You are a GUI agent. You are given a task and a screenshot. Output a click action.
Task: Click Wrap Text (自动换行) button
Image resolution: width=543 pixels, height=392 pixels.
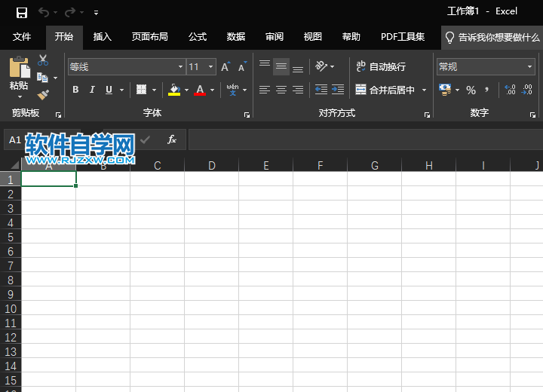(x=381, y=66)
